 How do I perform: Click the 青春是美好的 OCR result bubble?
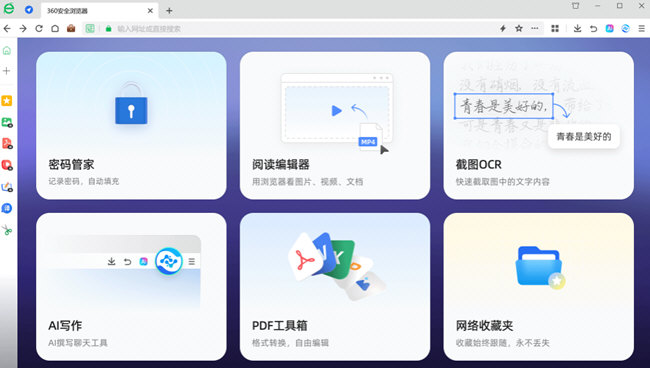click(x=584, y=137)
